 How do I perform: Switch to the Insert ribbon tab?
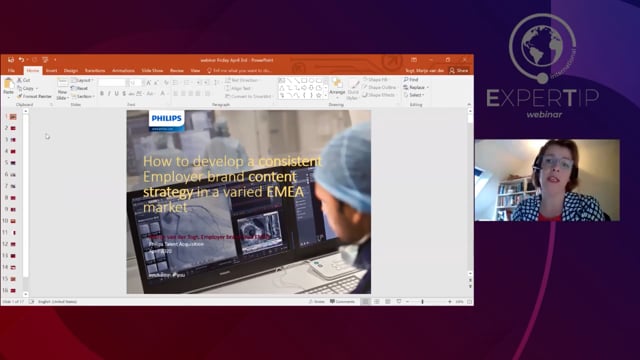pos(51,71)
